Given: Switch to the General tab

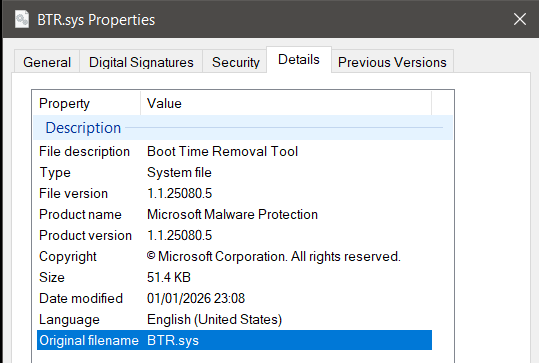Looking at the screenshot, I should [x=47, y=62].
